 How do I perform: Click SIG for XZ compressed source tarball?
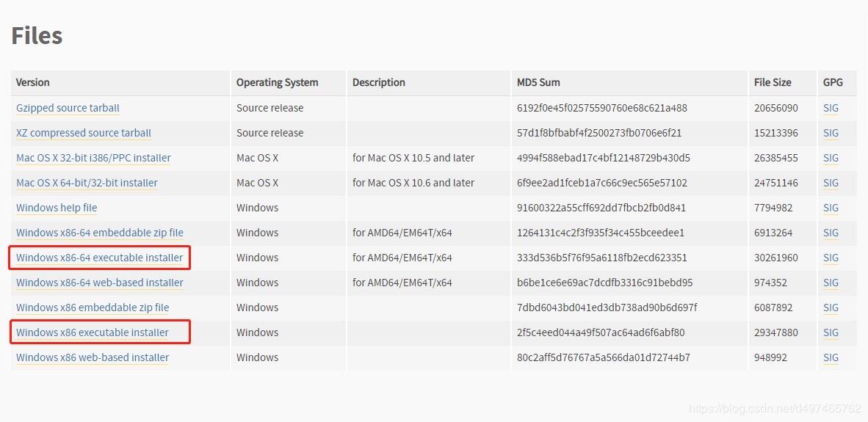pos(831,133)
